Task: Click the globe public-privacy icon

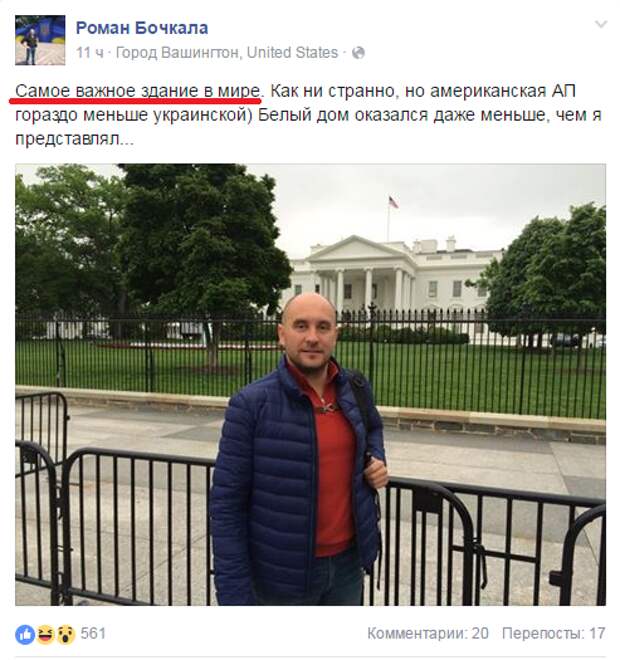Action: [358, 53]
